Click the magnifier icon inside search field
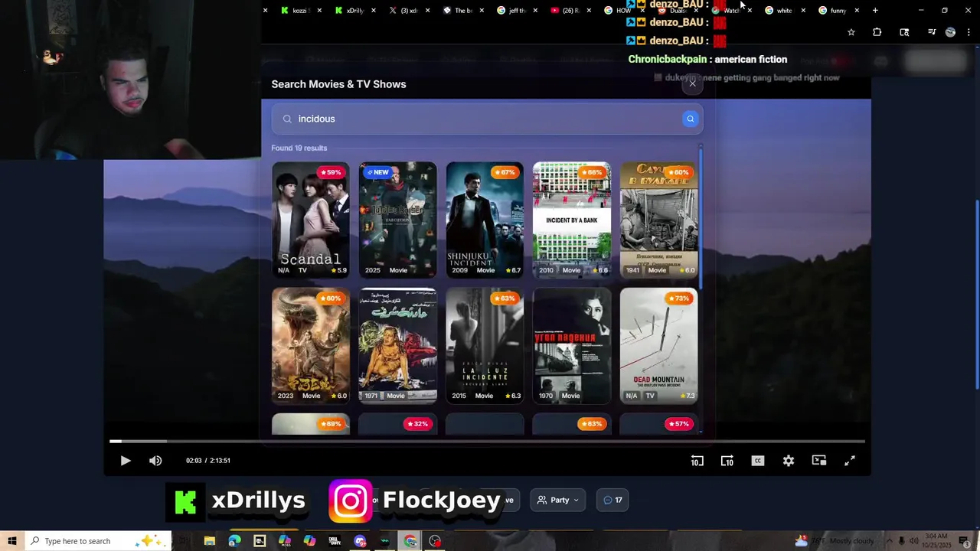 pos(287,119)
